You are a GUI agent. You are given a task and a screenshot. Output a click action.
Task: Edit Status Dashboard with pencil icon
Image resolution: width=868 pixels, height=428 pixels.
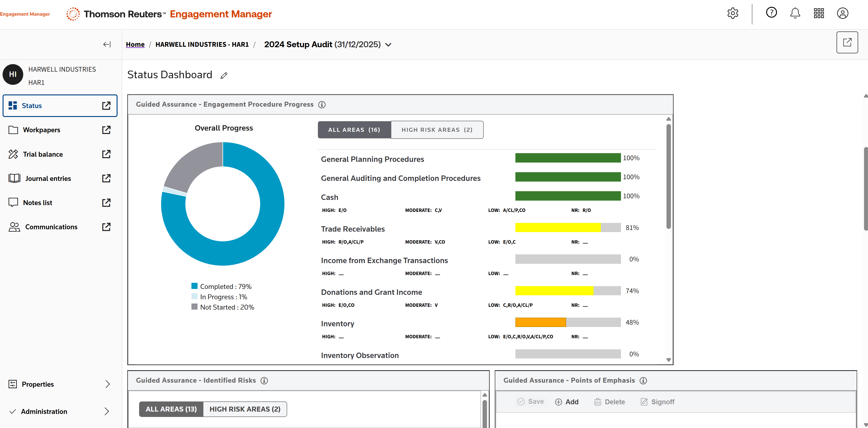(224, 76)
